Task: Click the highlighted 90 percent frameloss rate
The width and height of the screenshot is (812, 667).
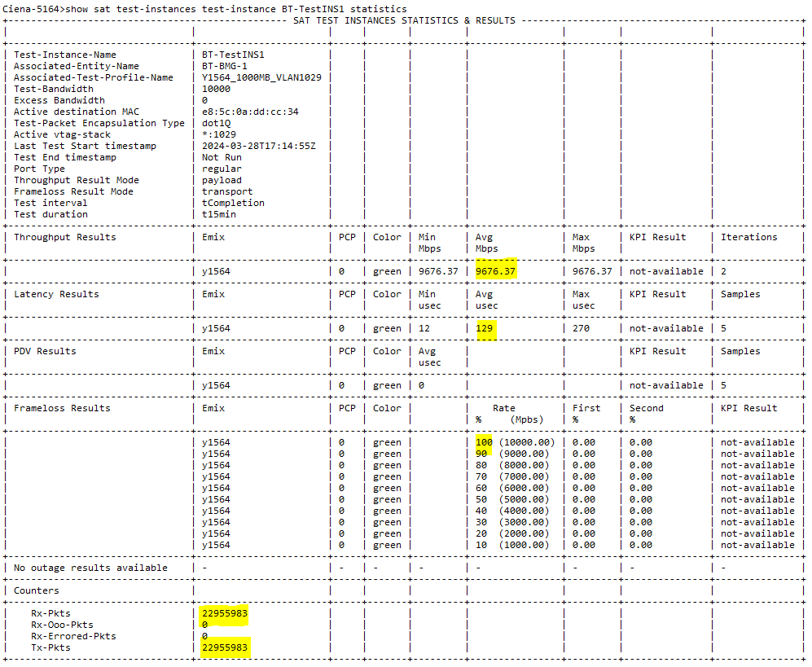Action: click(482, 454)
